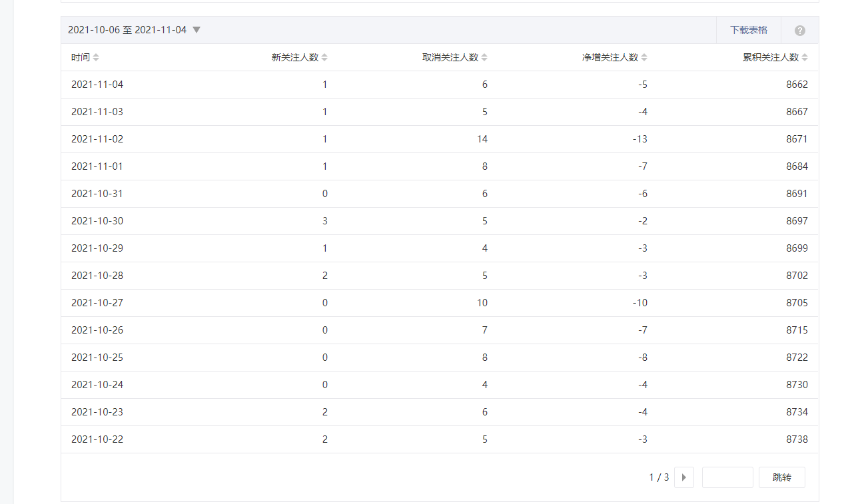This screenshot has height=504, width=852.
Task: Toggle sort arrows next to 净增关注人数
Action: (644, 58)
